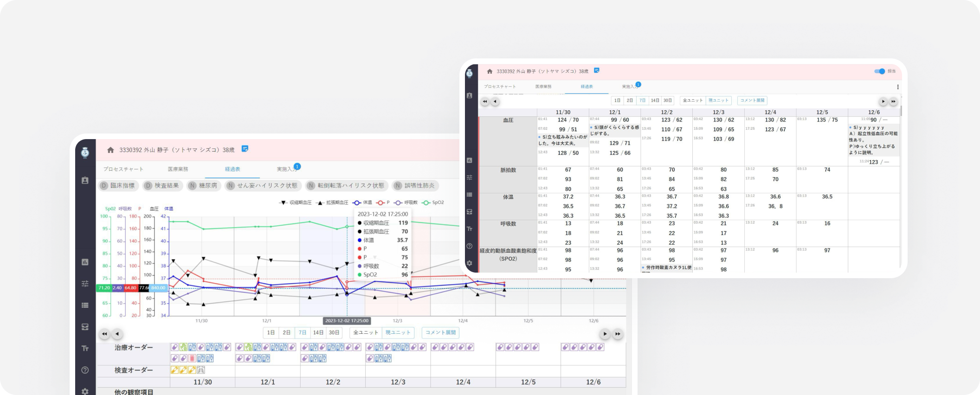The width and height of the screenshot is (980, 395).
Task: Click text size icon in chart panel sidebar
Action: click(x=85, y=348)
